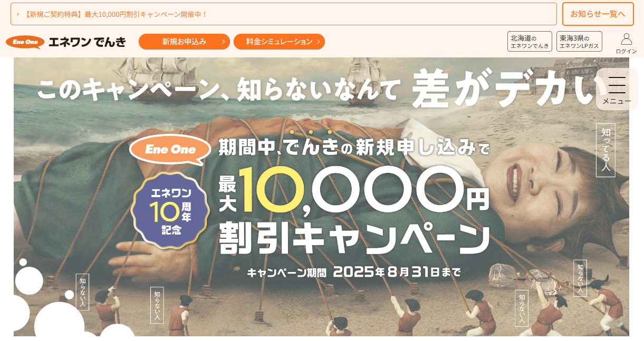Click the ログイン text label

coord(626,51)
